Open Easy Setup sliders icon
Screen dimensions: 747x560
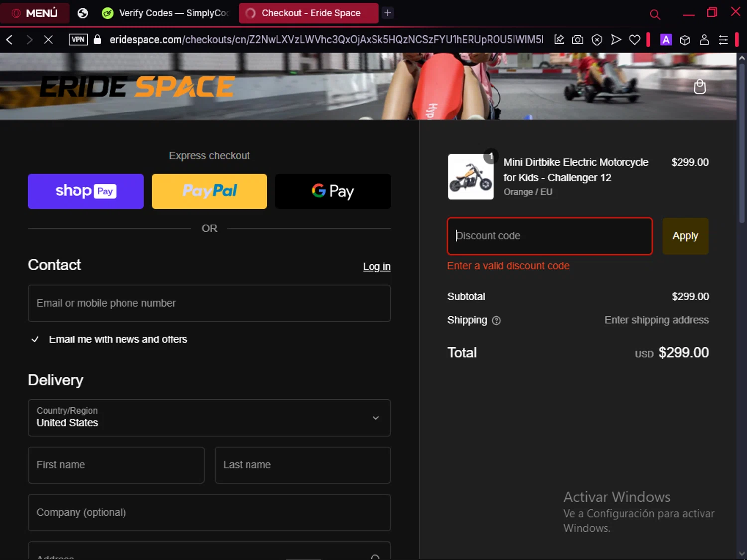(x=723, y=40)
